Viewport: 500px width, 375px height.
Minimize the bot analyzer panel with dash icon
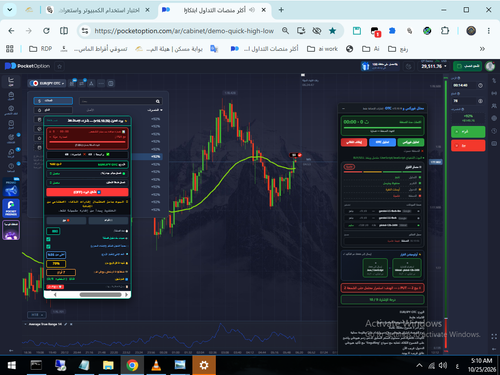[x=343, y=109]
